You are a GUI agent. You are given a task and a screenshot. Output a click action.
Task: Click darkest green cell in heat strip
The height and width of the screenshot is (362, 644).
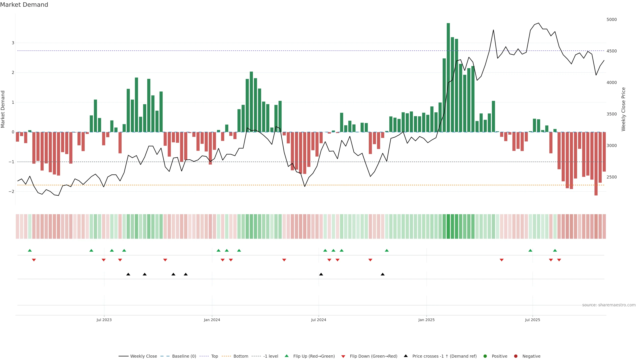(448, 226)
